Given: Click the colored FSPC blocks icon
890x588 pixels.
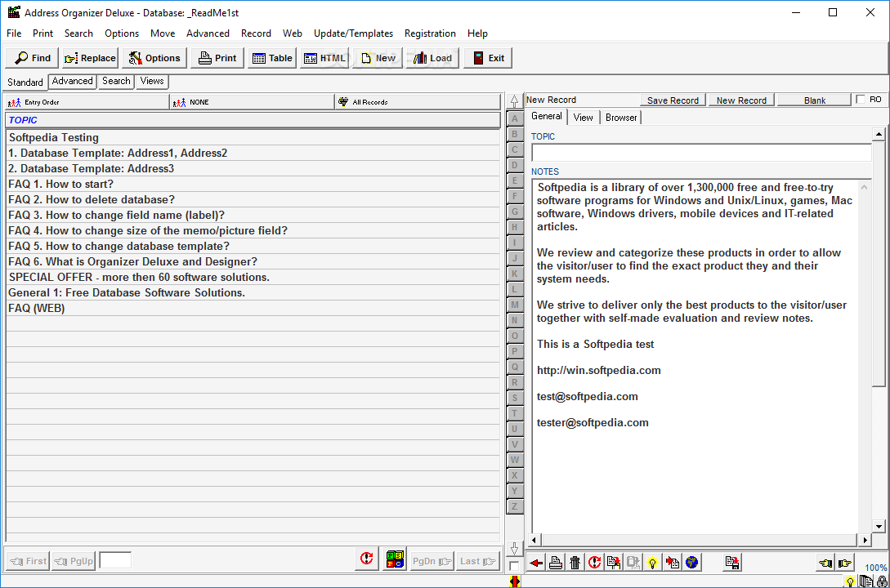Looking at the screenshot, I should (395, 559).
